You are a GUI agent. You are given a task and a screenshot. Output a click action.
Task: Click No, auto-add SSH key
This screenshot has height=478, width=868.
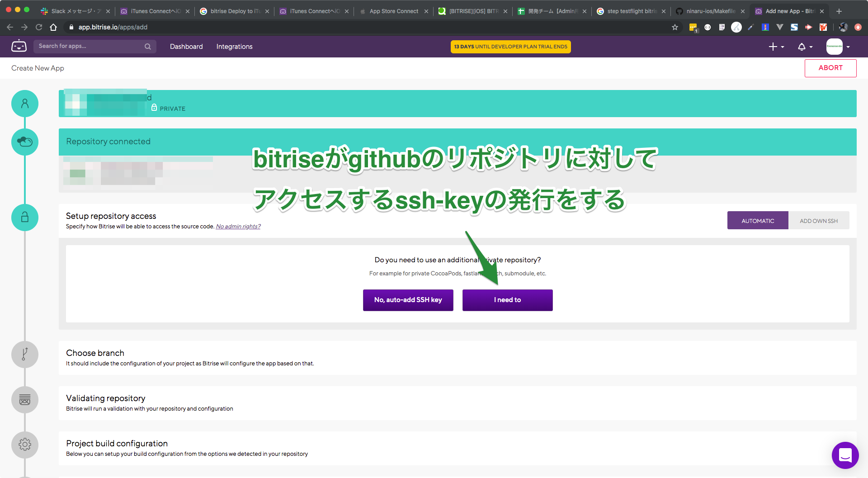pyautogui.click(x=408, y=300)
